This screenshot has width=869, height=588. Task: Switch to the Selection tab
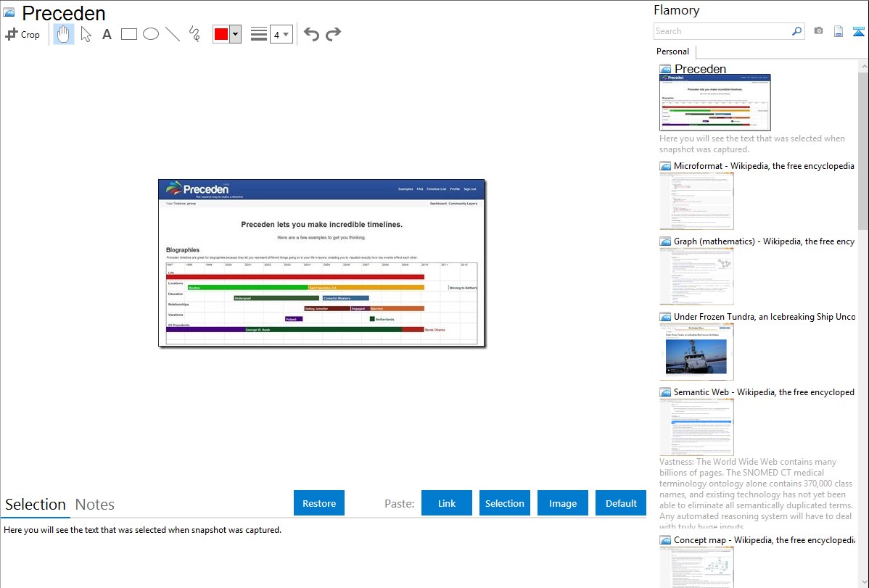pos(36,505)
